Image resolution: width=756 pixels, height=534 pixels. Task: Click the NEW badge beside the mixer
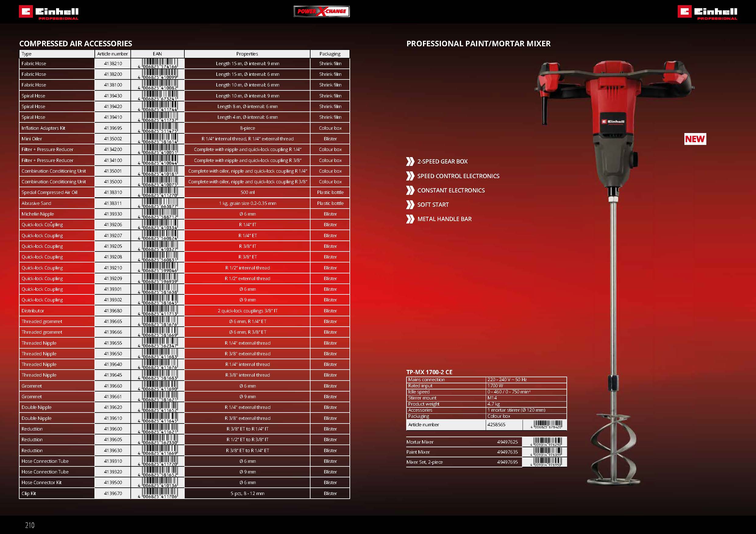pos(695,139)
